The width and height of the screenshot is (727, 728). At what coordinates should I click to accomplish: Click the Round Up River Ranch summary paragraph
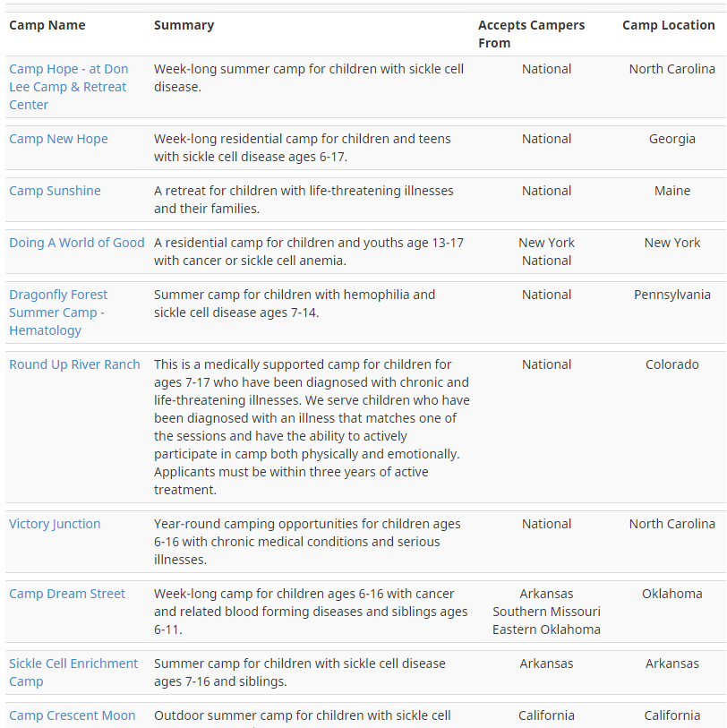(311, 427)
